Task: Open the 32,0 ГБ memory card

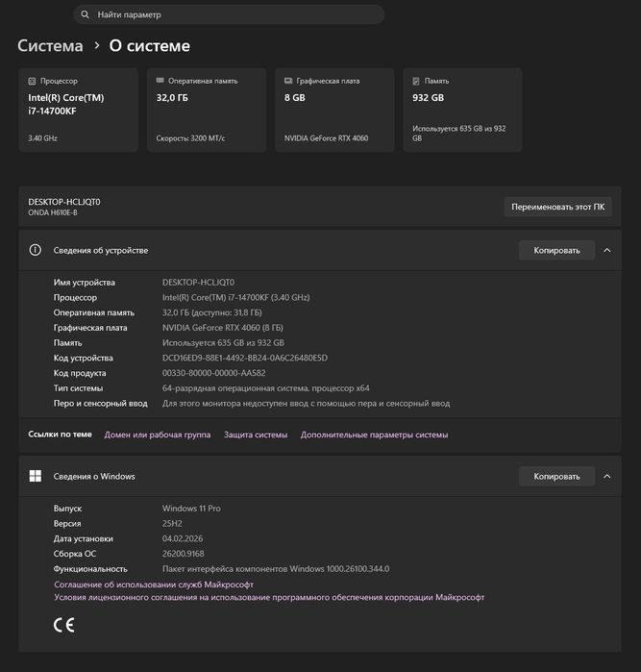Action: click(x=207, y=110)
